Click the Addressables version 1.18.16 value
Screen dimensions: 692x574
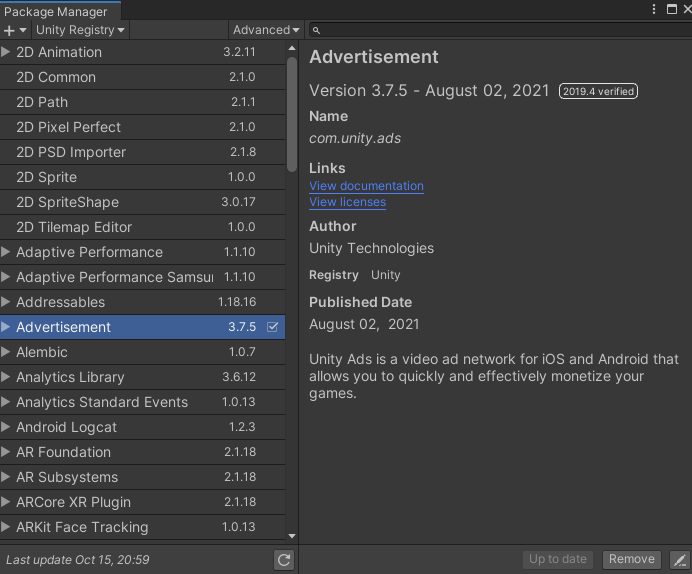pos(237,302)
